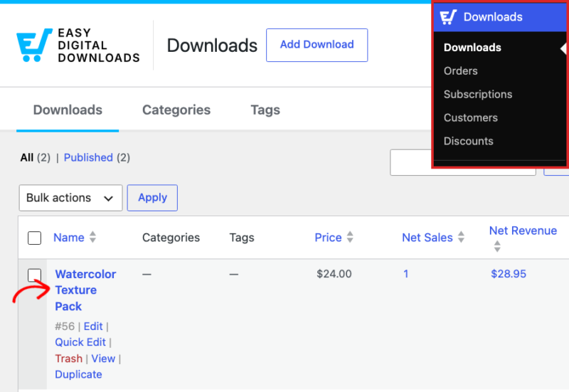Click the Easy Digital Downloads cart logo
Screen dimensions: 569x392
[x=34, y=45]
